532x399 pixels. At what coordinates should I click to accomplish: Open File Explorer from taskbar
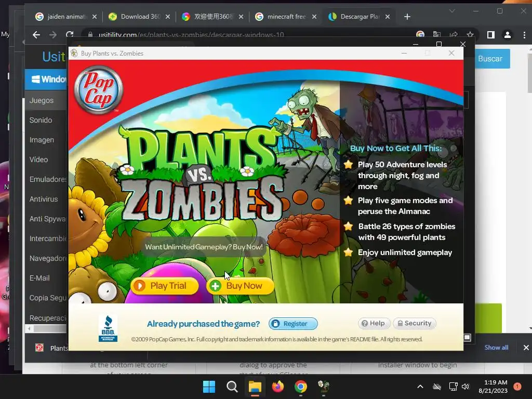point(255,387)
